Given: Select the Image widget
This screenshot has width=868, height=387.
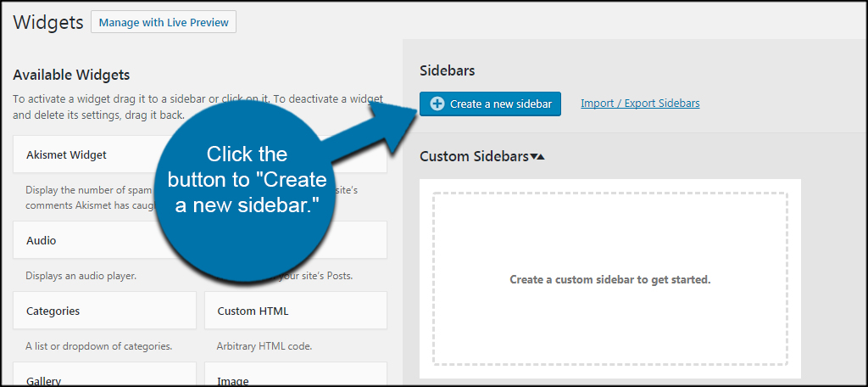Looking at the screenshot, I should pos(296,373).
